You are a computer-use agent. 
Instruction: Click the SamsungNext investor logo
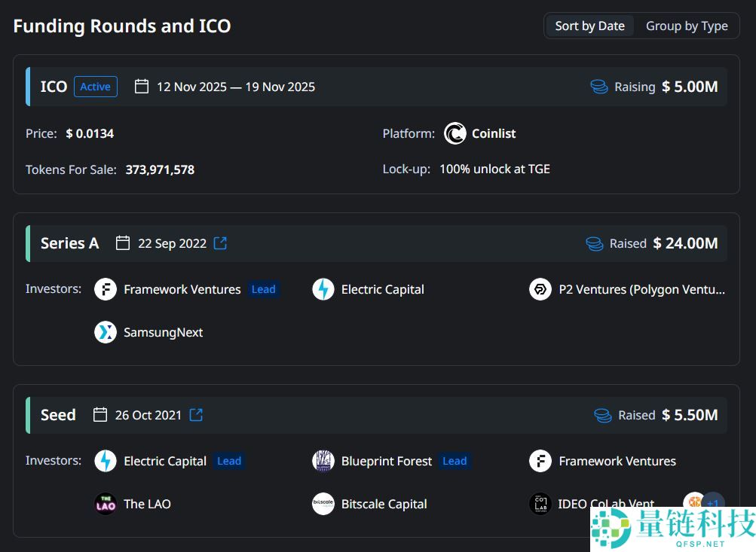point(106,332)
